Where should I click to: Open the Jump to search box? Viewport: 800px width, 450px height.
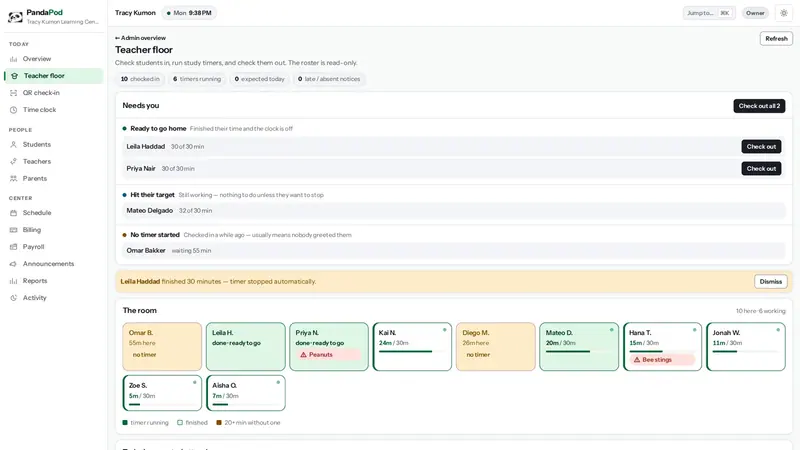[x=709, y=13]
